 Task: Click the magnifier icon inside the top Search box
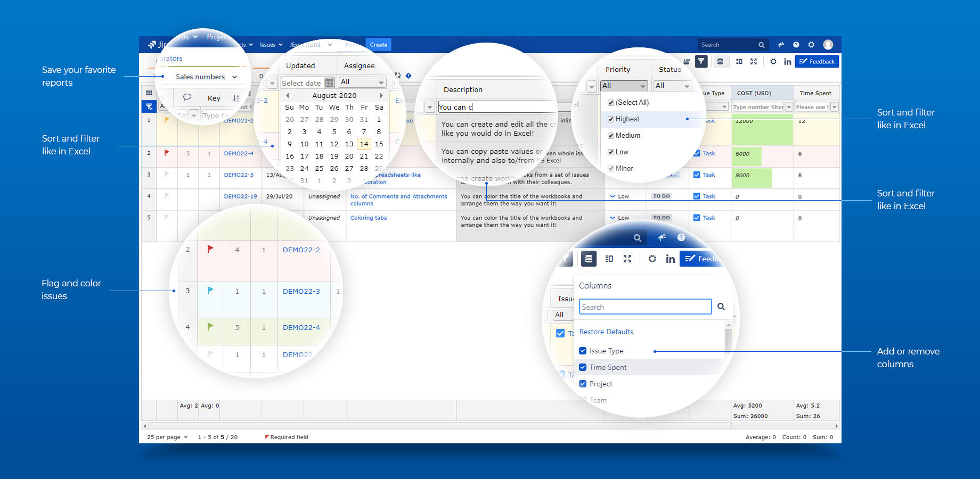click(762, 45)
